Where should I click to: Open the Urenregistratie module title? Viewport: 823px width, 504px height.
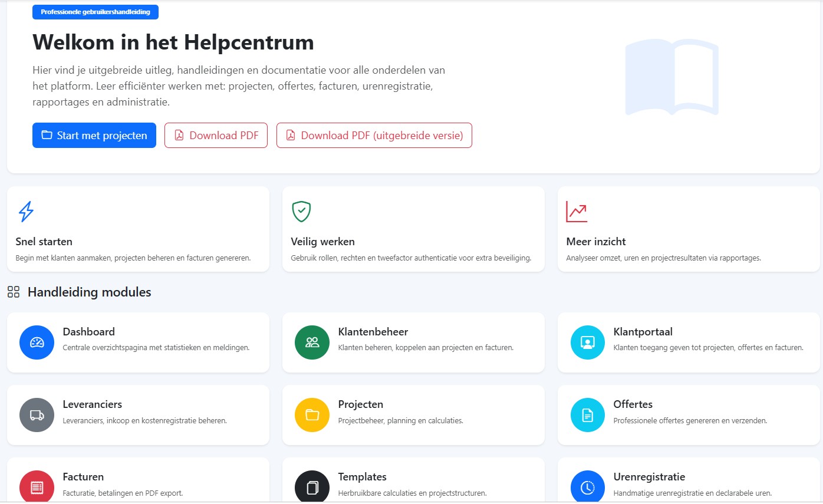(650, 477)
